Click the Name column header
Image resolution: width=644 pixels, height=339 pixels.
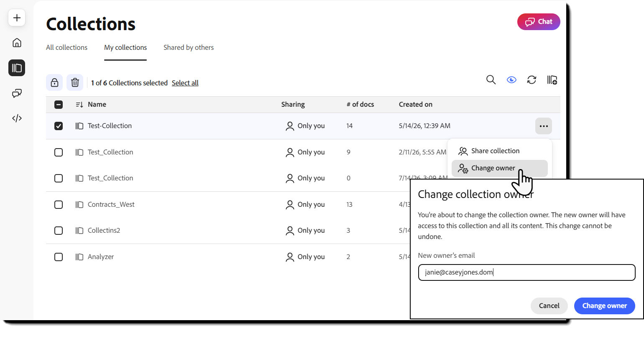tap(97, 105)
